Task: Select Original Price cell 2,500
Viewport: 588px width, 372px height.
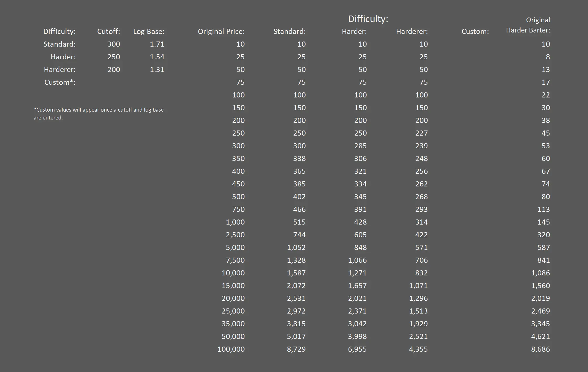Action: tap(235, 235)
